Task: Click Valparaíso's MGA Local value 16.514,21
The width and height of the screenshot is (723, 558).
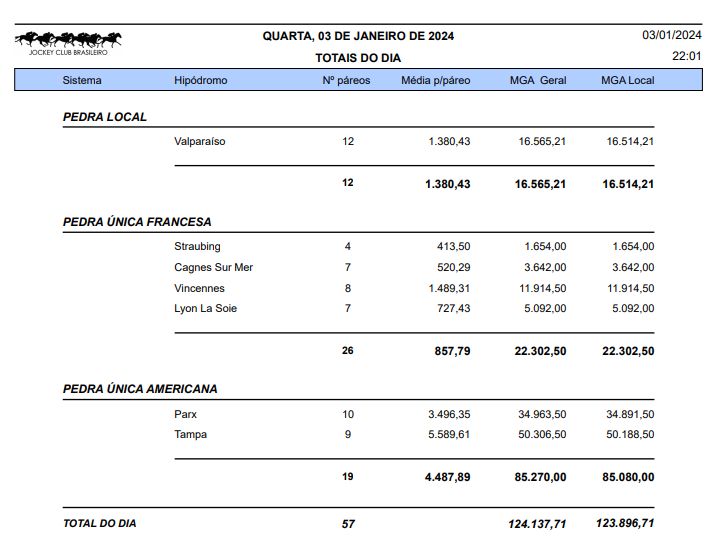Action: coord(630,142)
